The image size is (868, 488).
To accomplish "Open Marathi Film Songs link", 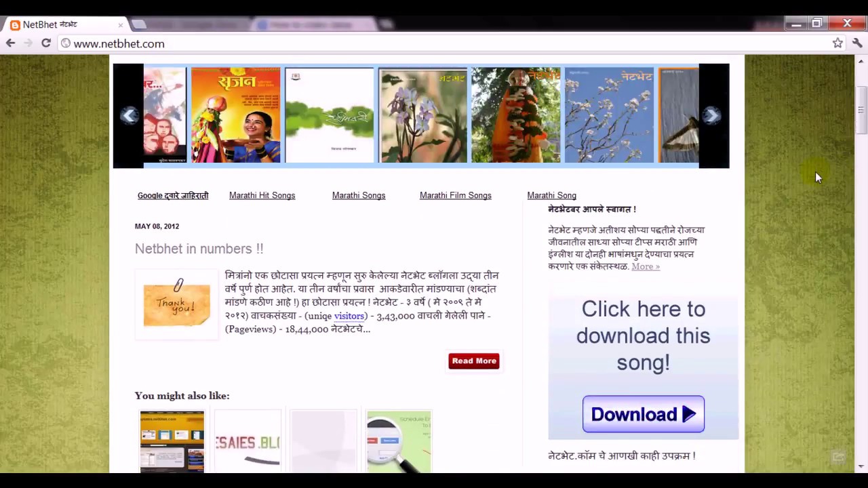I will pos(455,195).
